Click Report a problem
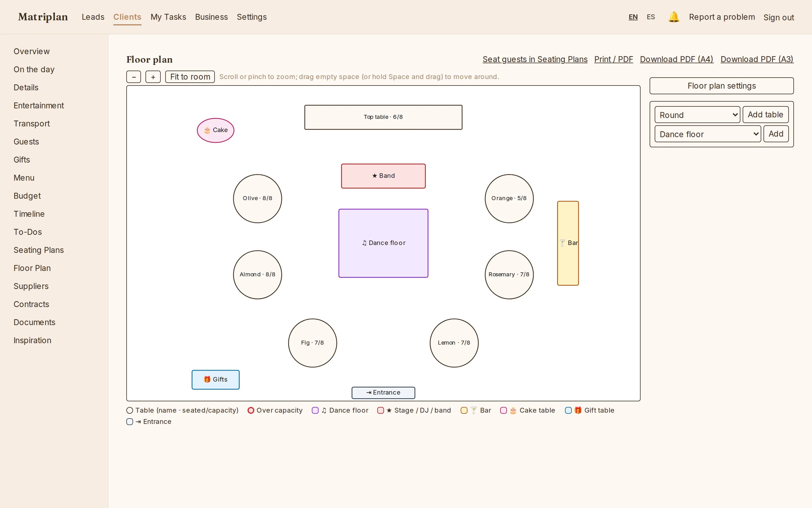The image size is (812, 508). coord(722,17)
